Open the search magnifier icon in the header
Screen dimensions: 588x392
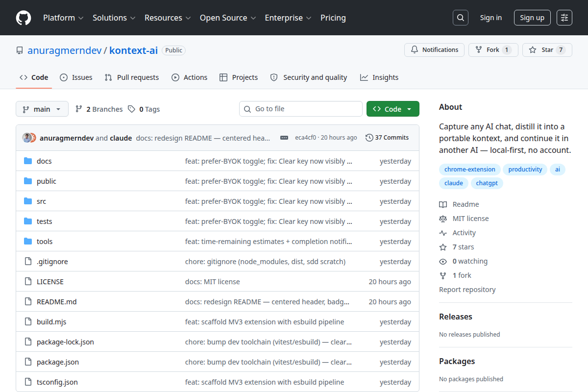(x=460, y=18)
